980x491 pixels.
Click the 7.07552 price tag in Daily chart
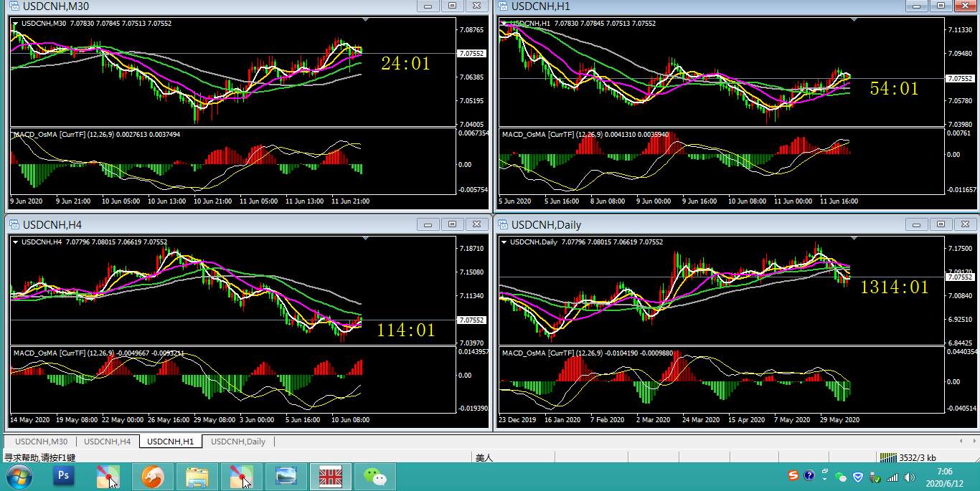(959, 277)
